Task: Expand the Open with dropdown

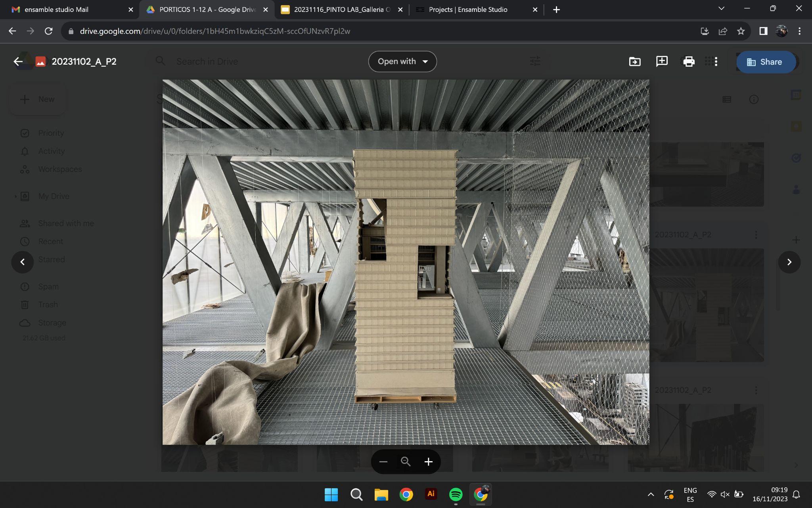Action: coord(402,62)
